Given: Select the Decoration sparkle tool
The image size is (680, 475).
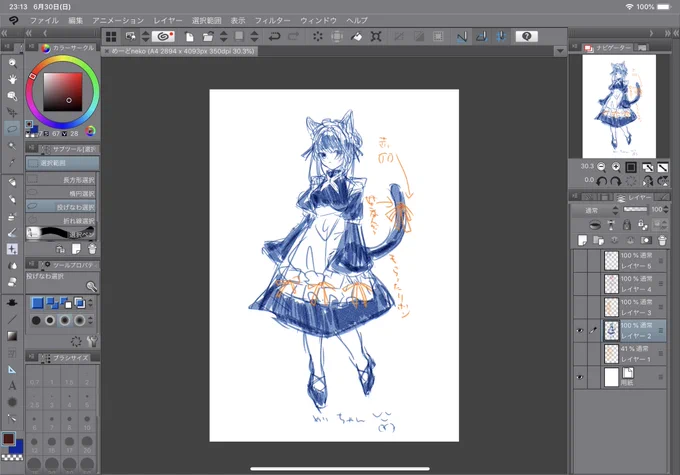Looking at the screenshot, I should [13, 249].
